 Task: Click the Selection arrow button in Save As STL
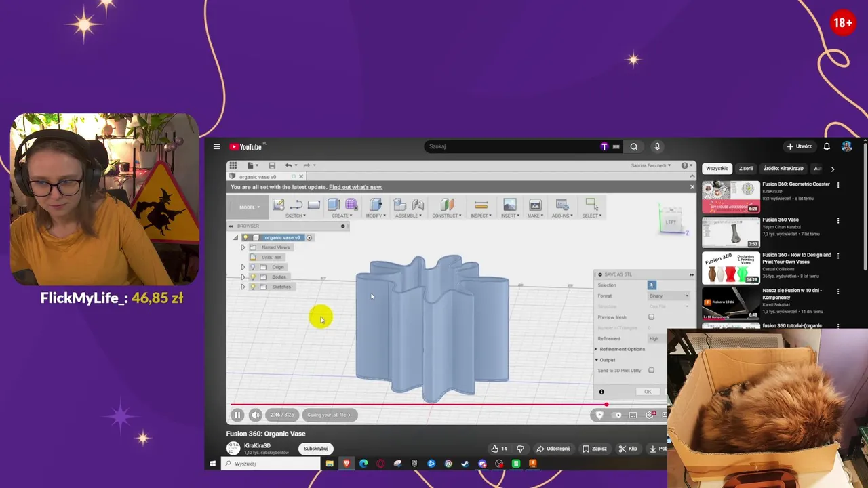click(x=652, y=285)
